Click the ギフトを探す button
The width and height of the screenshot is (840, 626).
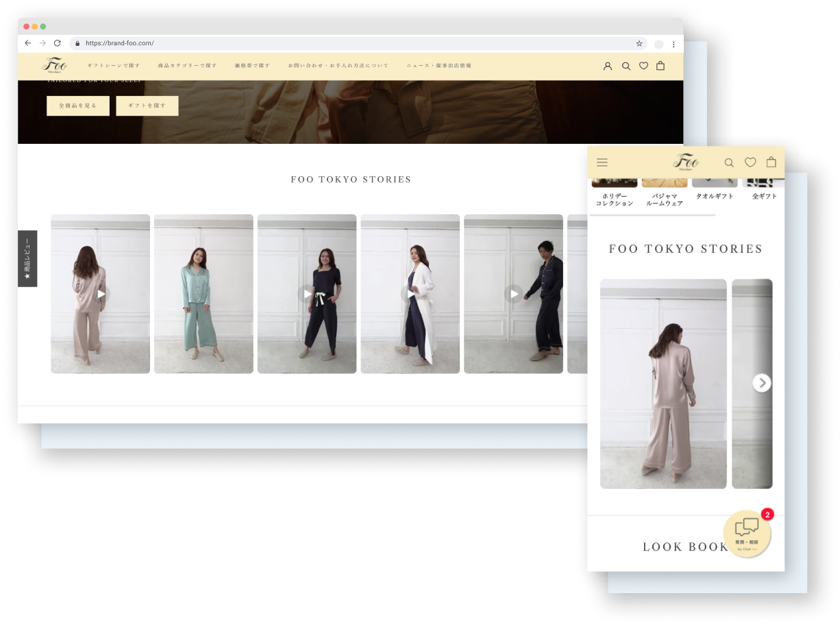(147, 105)
